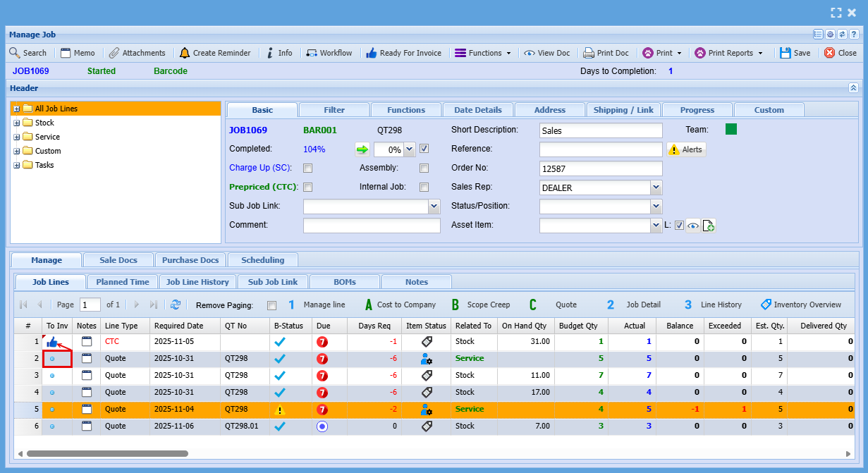Click the Alerts button
This screenshot has width=868, height=473.
[x=686, y=149]
